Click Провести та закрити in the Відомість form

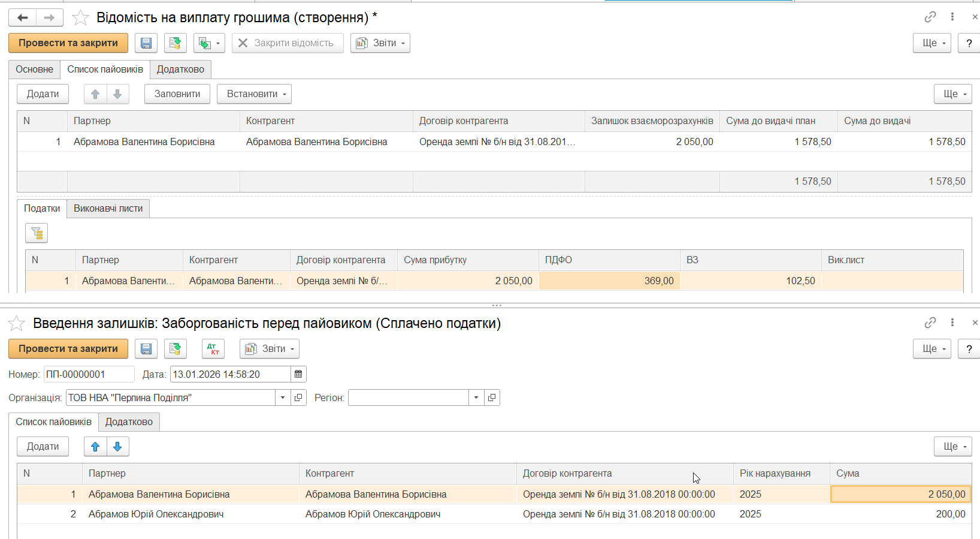tap(68, 43)
